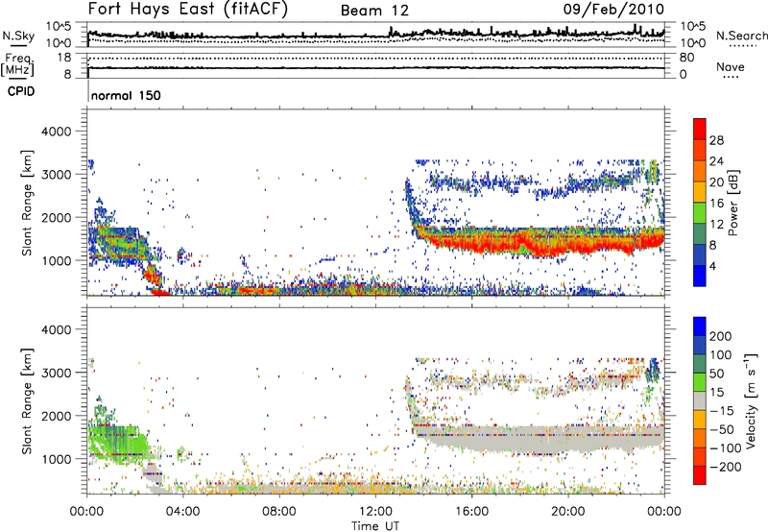Click the '-100' velocity colorbar value
The height and width of the screenshot is (532, 768).
(726, 448)
